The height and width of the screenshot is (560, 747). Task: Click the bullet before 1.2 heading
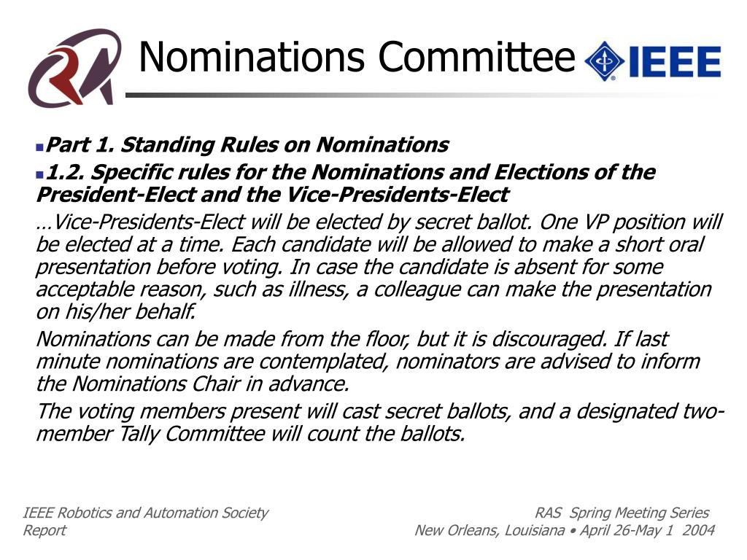pos(40,175)
